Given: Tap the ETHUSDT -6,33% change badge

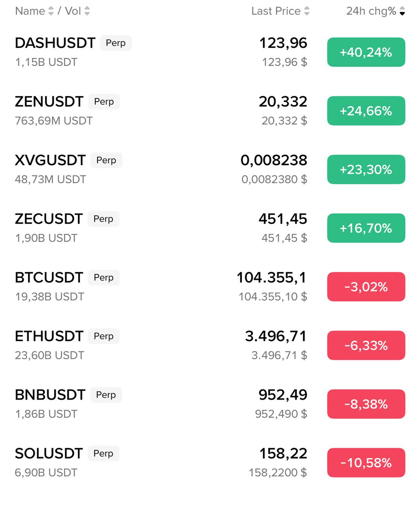Looking at the screenshot, I should (x=366, y=346).
